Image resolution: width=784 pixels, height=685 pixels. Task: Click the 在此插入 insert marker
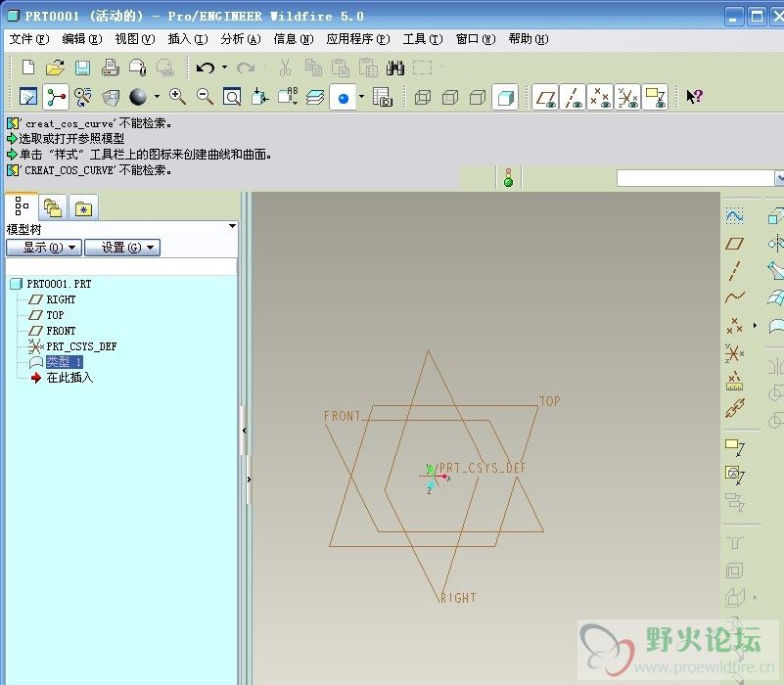69,378
